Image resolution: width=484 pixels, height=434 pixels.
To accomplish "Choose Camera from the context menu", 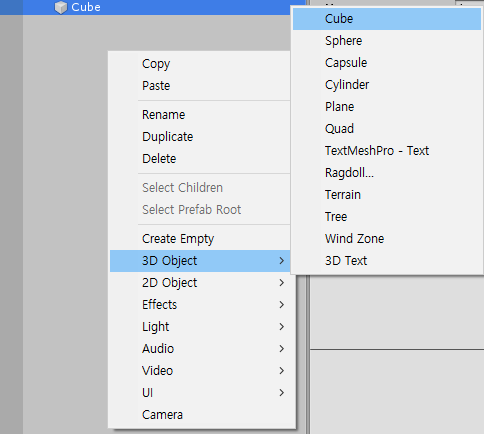I will click(202, 415).
